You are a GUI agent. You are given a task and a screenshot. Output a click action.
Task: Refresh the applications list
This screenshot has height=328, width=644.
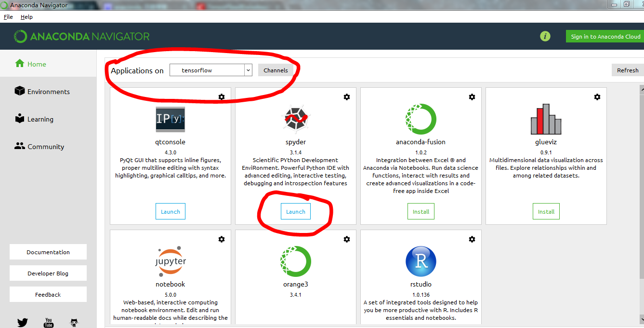628,70
